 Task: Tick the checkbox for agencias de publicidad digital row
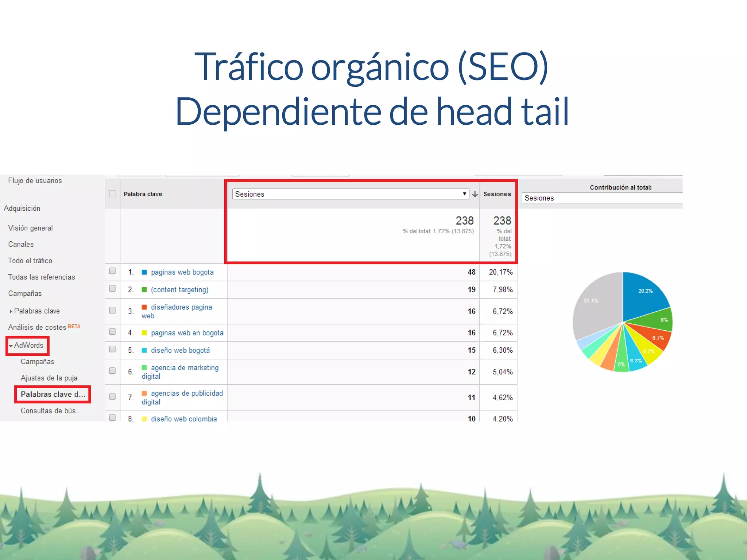(x=112, y=396)
